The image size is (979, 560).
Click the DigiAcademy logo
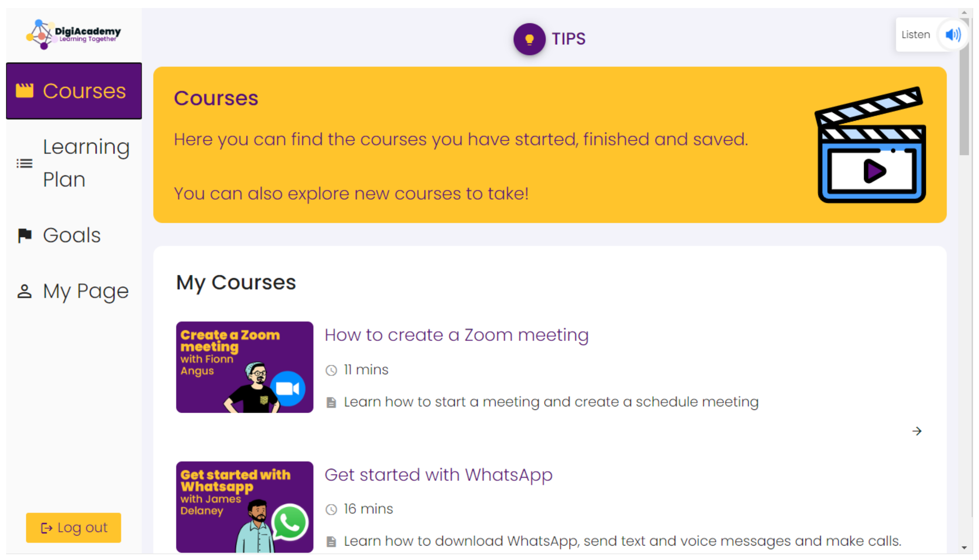[x=73, y=34]
